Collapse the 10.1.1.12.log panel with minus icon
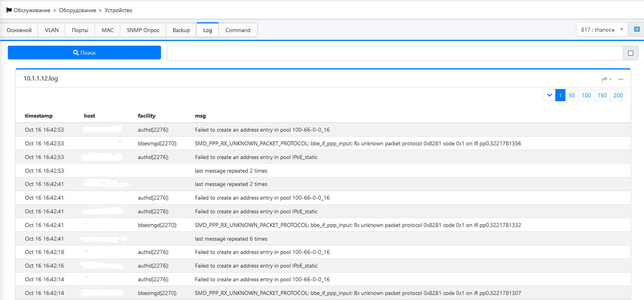644x300 pixels. (x=621, y=79)
